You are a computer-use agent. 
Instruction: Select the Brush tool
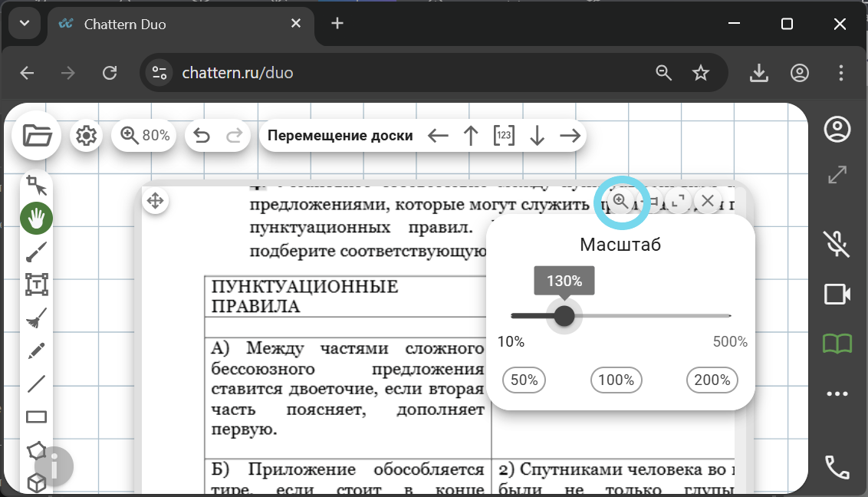[x=35, y=252]
